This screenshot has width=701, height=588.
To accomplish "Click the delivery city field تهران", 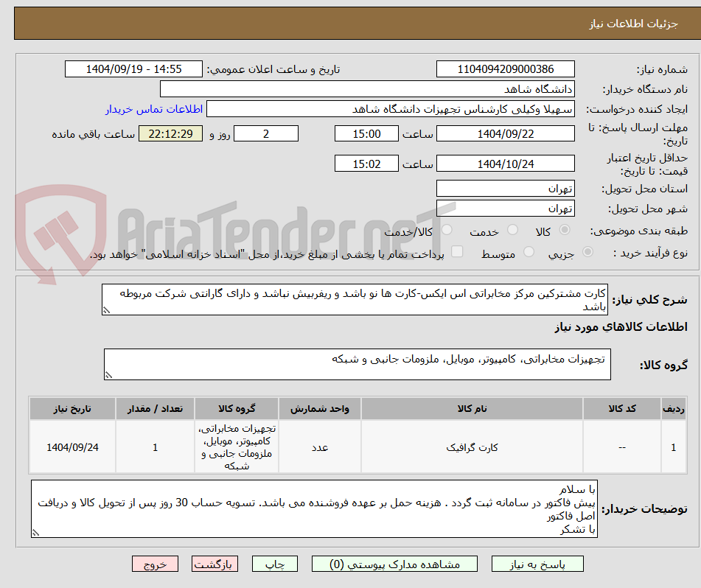I will click(x=505, y=209).
